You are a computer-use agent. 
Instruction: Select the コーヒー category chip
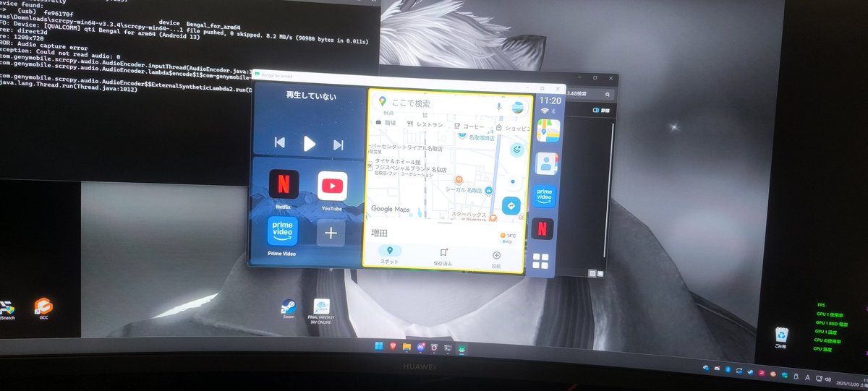[470, 126]
